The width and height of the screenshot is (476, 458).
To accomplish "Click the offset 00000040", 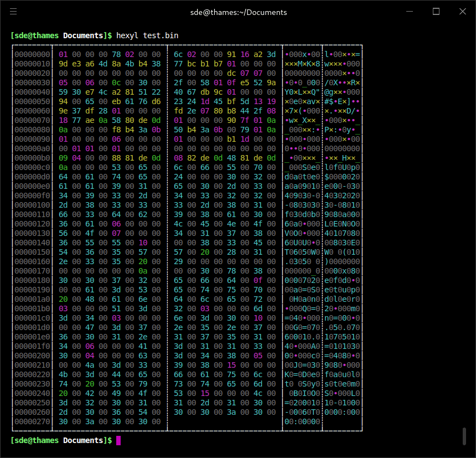I will tap(32, 92).
